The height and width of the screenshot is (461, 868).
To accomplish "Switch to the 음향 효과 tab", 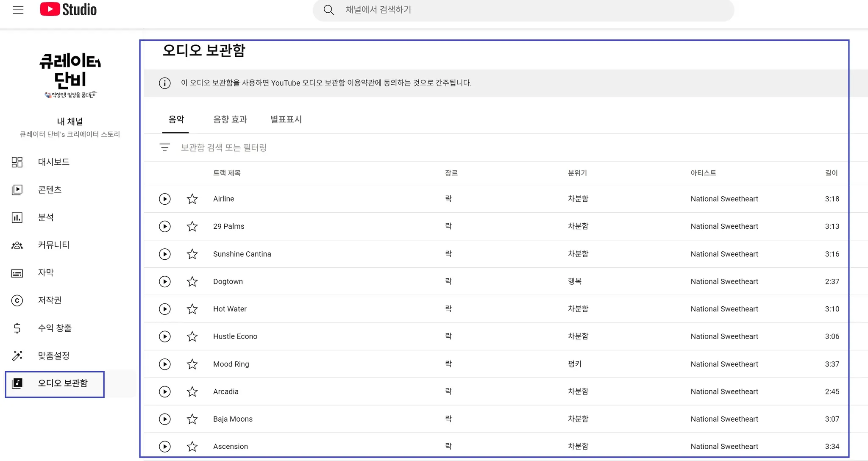I will 230,119.
